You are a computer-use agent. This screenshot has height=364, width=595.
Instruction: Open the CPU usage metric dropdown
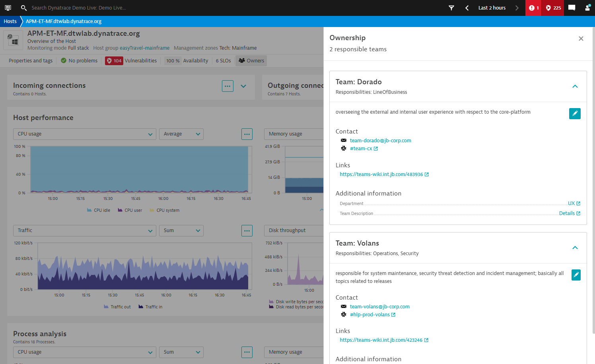(84, 134)
